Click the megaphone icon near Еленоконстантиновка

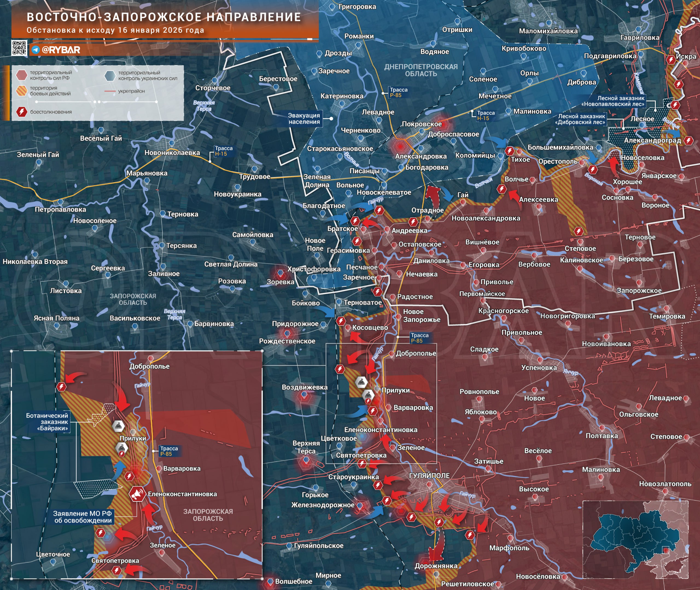[x=137, y=494]
